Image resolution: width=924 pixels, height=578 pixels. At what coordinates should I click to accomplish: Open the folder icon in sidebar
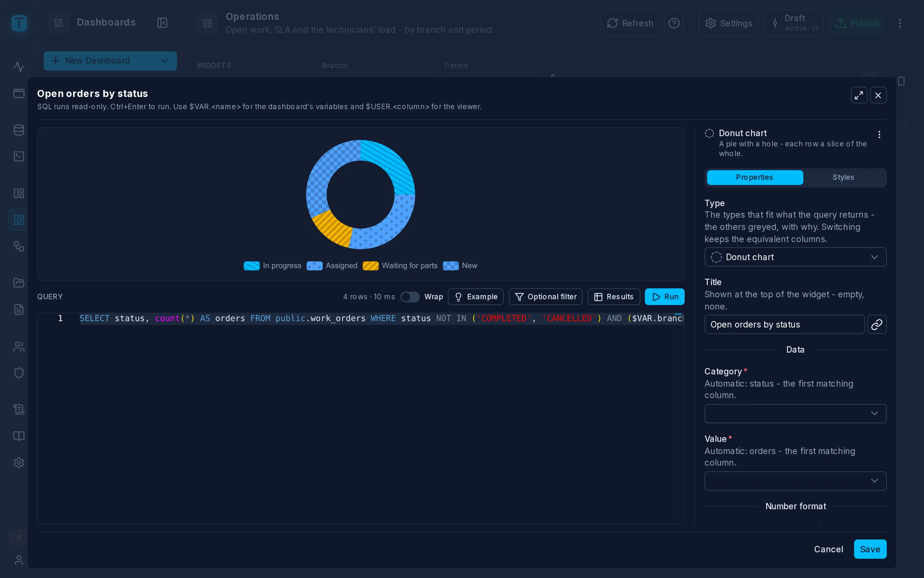19,283
